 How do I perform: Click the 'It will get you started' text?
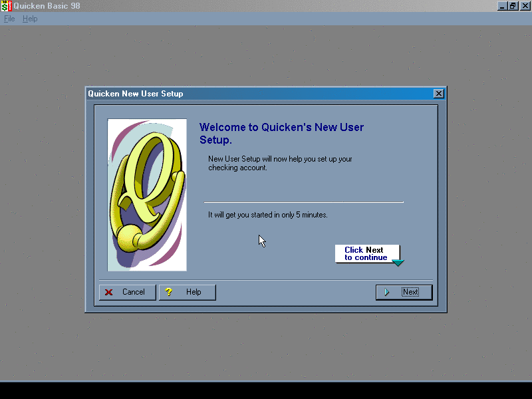[x=268, y=215]
